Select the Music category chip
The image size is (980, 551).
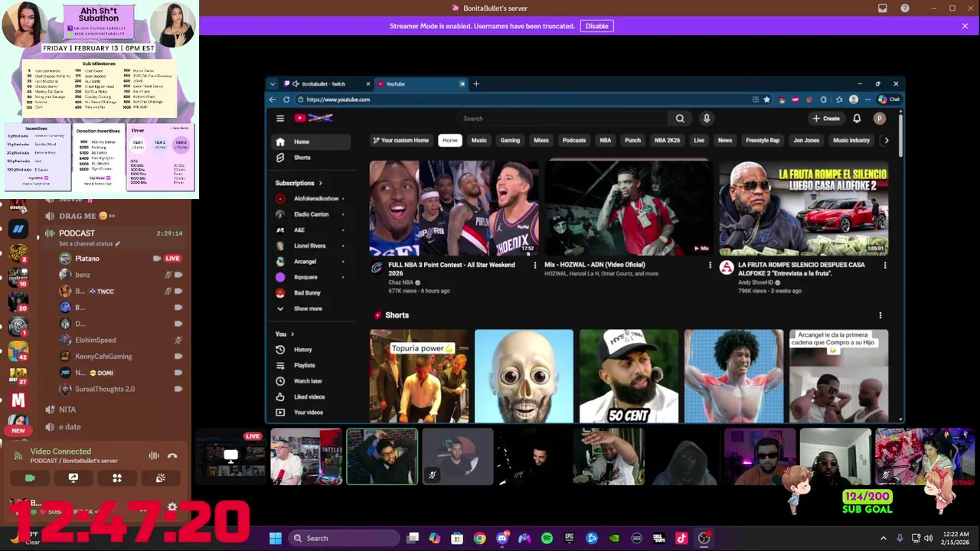(479, 141)
